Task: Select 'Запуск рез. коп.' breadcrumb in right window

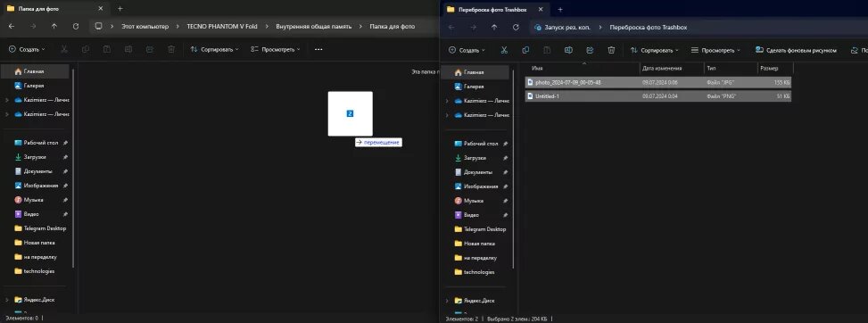Action: (x=568, y=27)
